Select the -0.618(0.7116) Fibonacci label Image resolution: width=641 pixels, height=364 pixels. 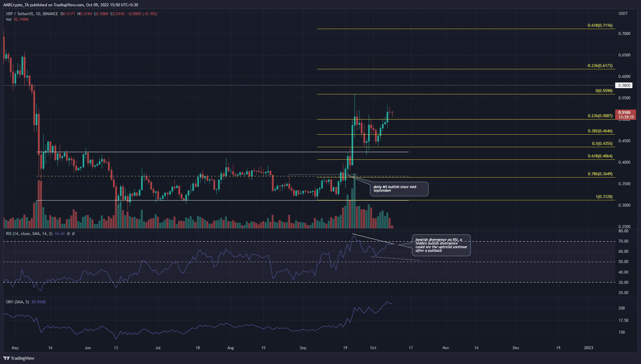click(x=599, y=25)
